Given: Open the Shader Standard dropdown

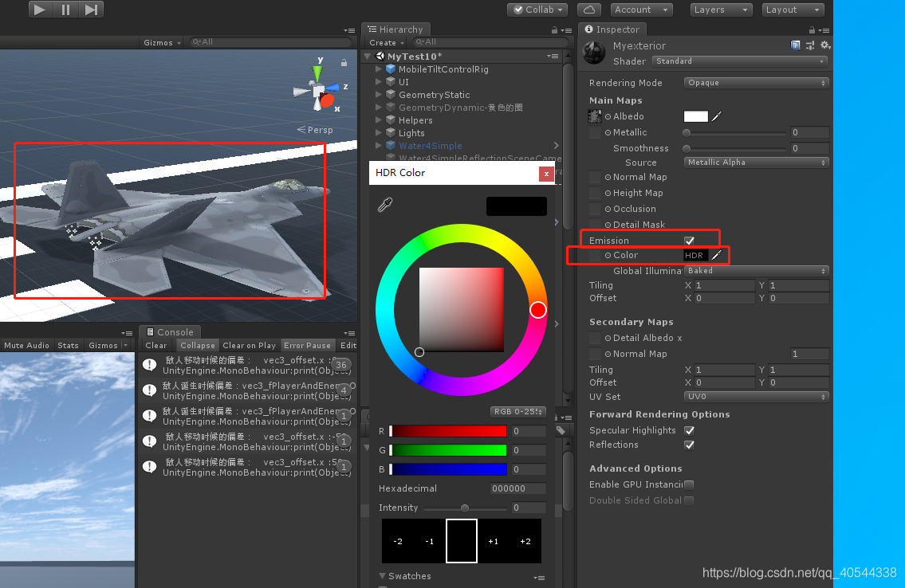Looking at the screenshot, I should [740, 61].
